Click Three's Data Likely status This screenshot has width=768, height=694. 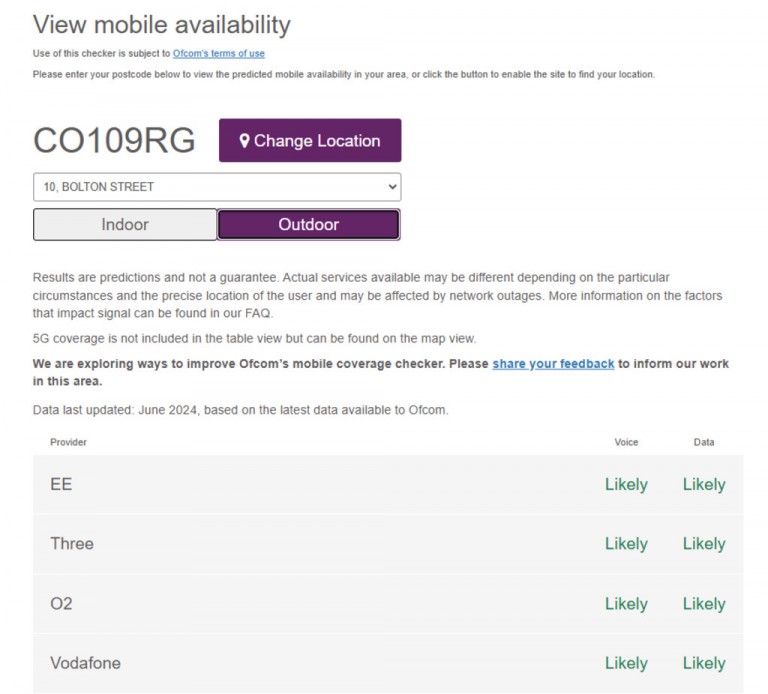pos(704,544)
